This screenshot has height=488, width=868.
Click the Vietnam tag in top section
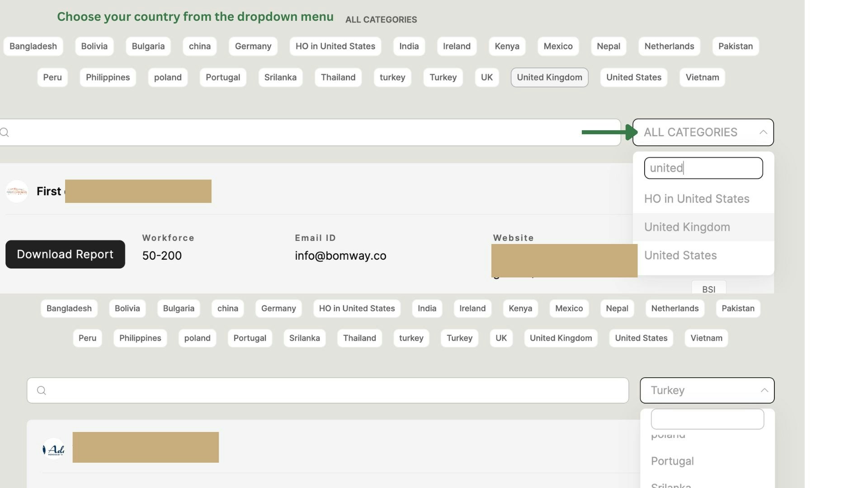(x=702, y=77)
